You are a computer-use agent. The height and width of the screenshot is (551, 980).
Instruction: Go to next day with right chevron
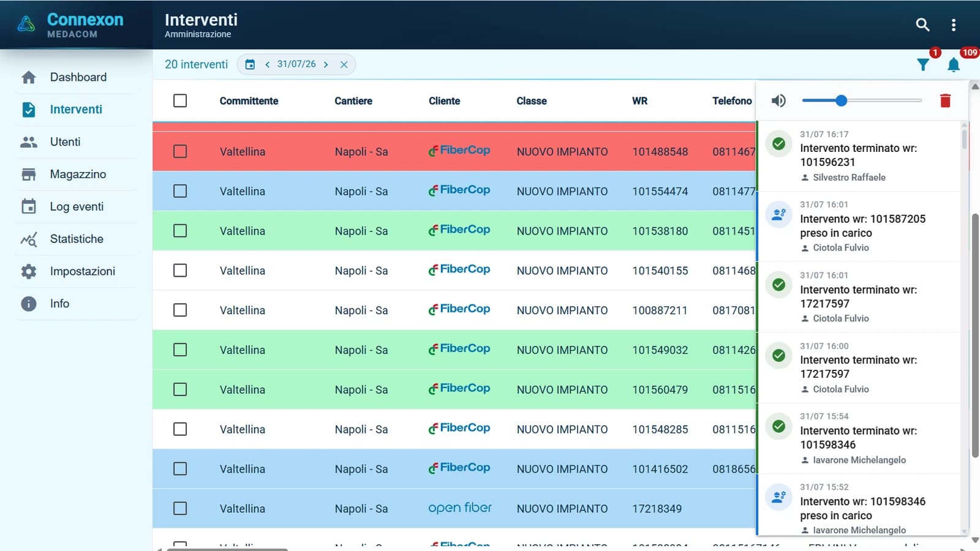coord(326,64)
